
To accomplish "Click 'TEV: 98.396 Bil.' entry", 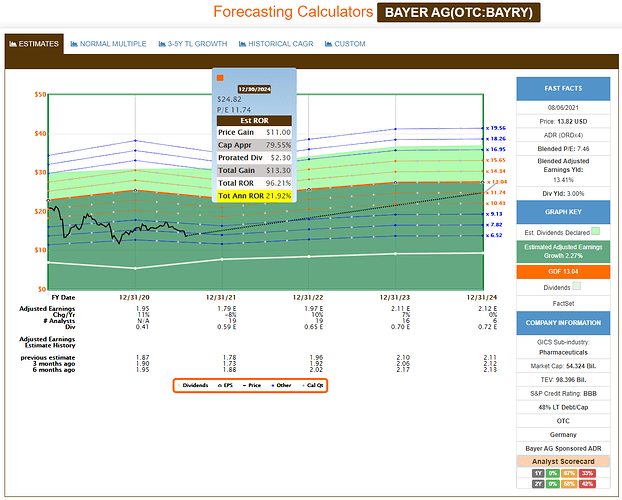I will (563, 380).
